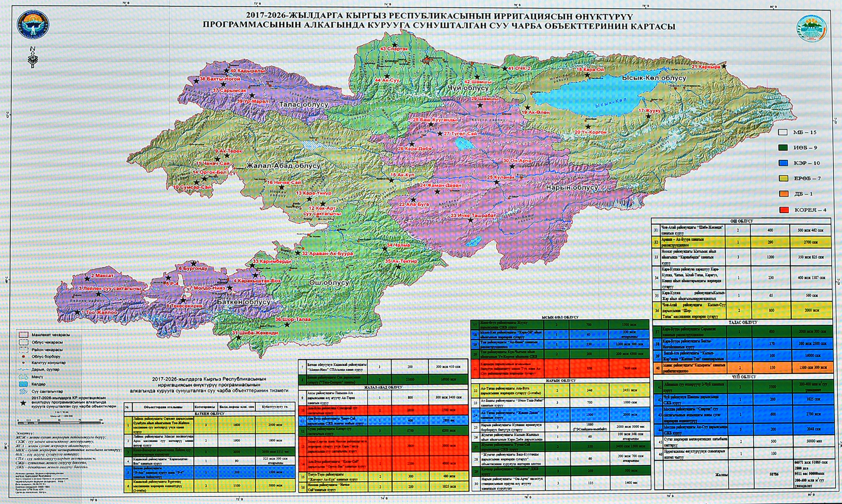Click the star marker for 17 Жууку

tap(648, 116)
